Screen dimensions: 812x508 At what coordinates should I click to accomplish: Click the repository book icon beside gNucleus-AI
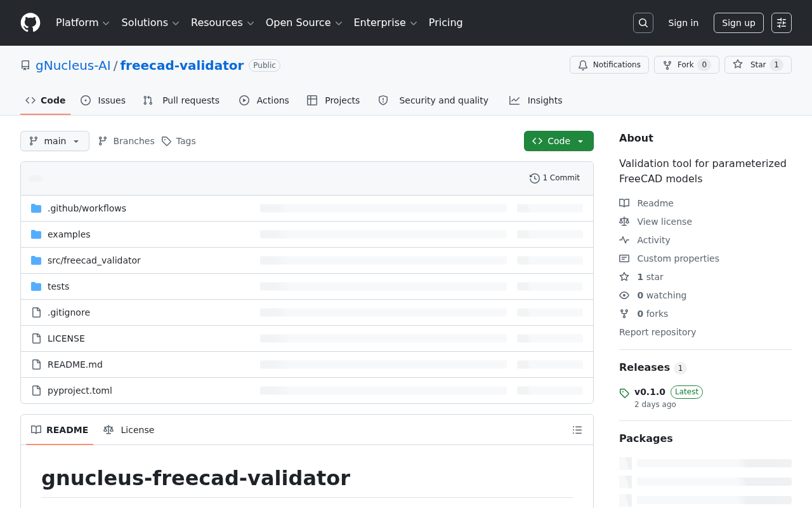pos(25,65)
